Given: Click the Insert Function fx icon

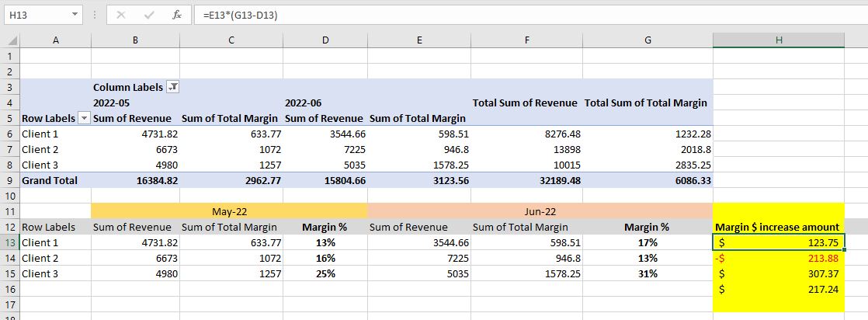Looking at the screenshot, I should pos(176,15).
